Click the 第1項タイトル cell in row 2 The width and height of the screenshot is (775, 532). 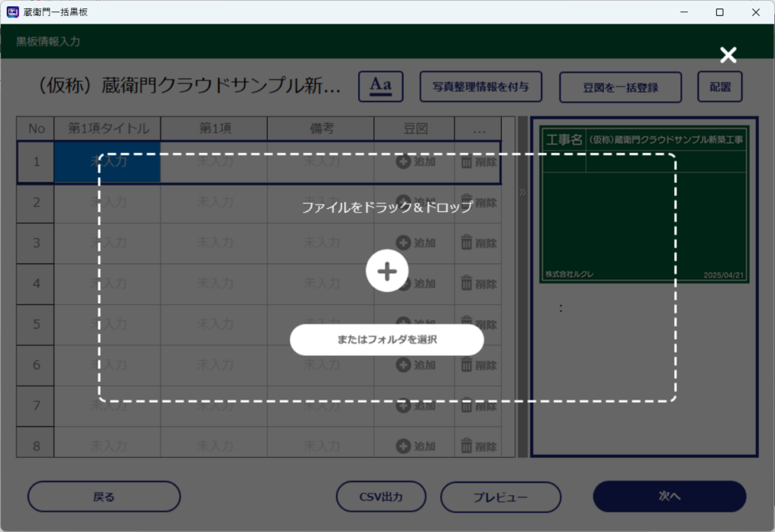[107, 203]
